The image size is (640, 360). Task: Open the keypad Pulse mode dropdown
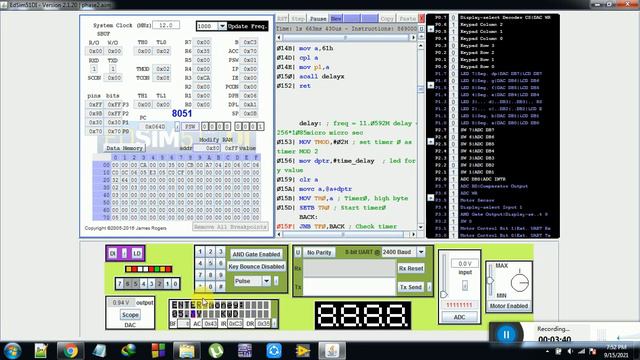pos(266,281)
